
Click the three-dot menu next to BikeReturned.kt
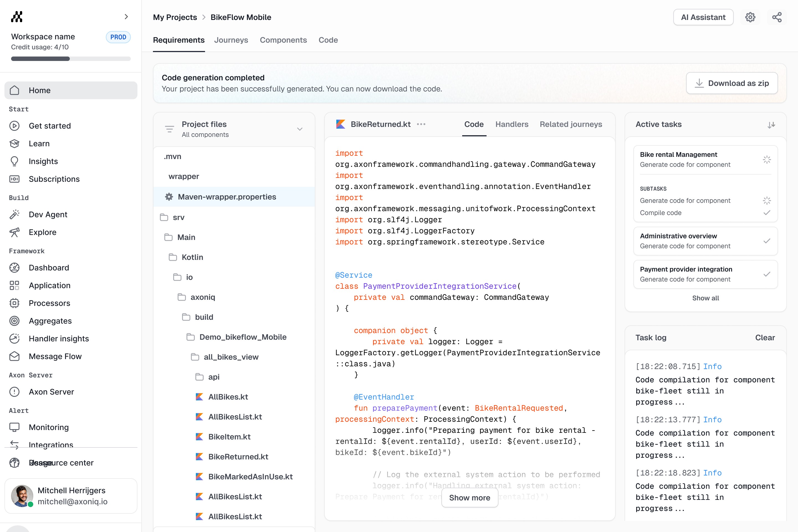coord(421,124)
